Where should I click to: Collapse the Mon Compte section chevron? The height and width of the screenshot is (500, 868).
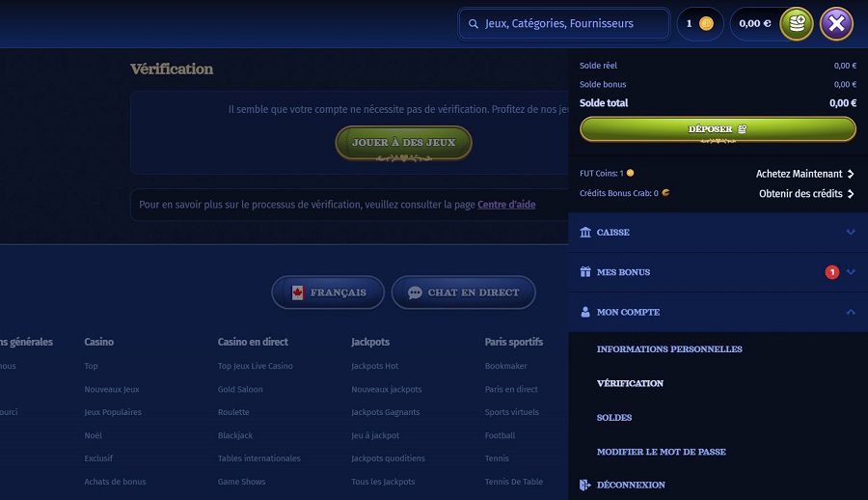(851, 312)
